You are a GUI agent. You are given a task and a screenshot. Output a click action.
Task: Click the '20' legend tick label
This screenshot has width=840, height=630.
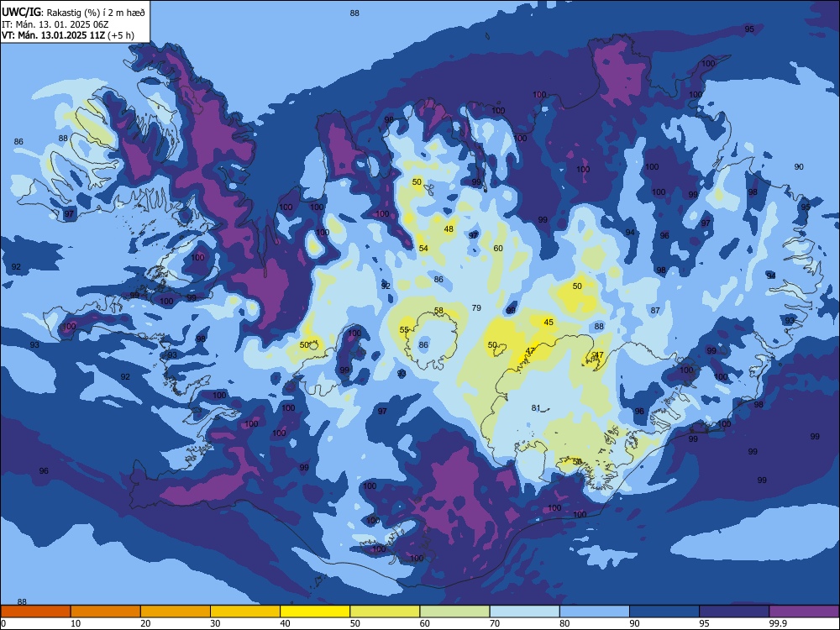tap(145, 623)
